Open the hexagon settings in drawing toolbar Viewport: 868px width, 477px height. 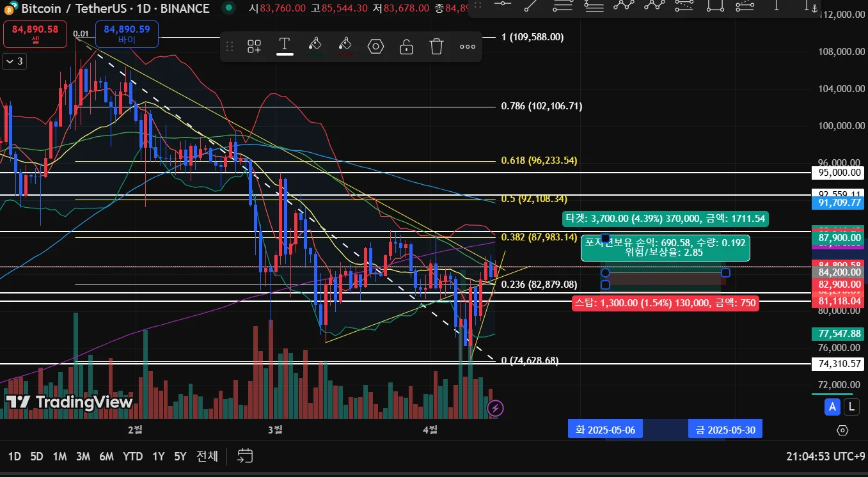click(x=375, y=46)
